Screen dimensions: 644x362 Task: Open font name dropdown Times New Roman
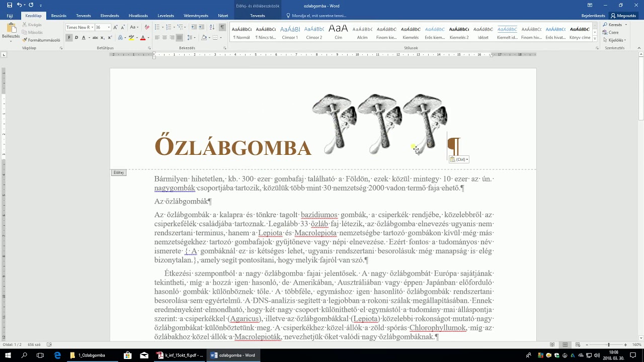93,27
